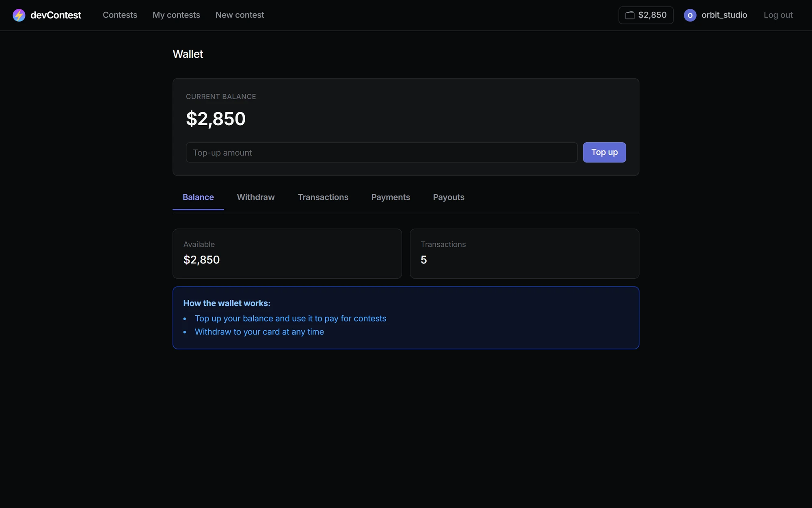Switch to the Withdraw tab
Viewport: 812px width, 508px height.
click(x=256, y=197)
